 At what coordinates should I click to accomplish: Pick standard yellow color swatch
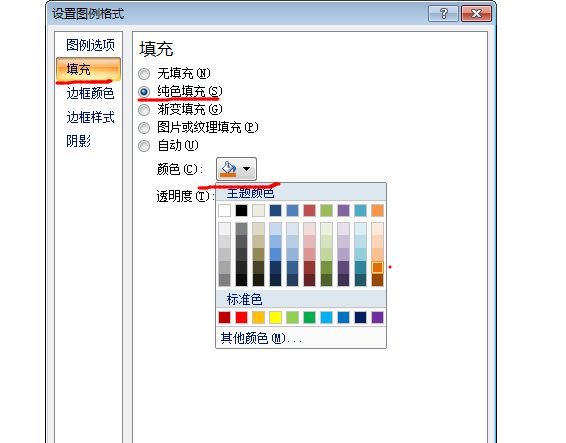click(x=275, y=318)
